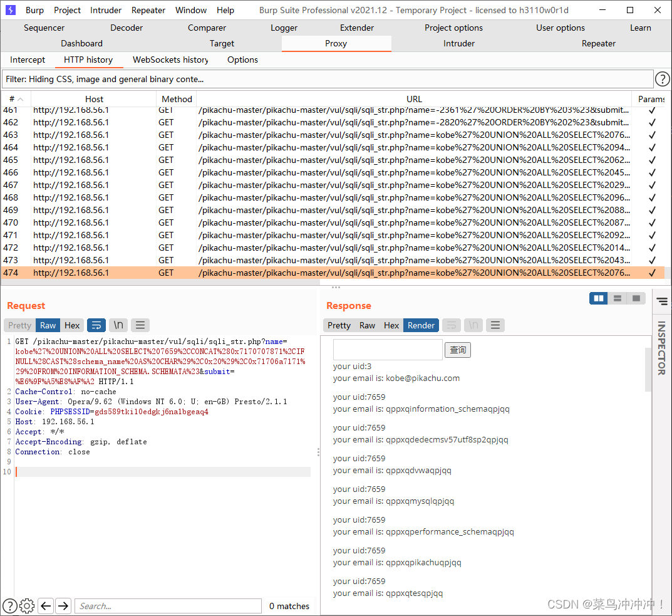Switch to the Extender tab
The width and height of the screenshot is (672, 616).
click(x=357, y=28)
